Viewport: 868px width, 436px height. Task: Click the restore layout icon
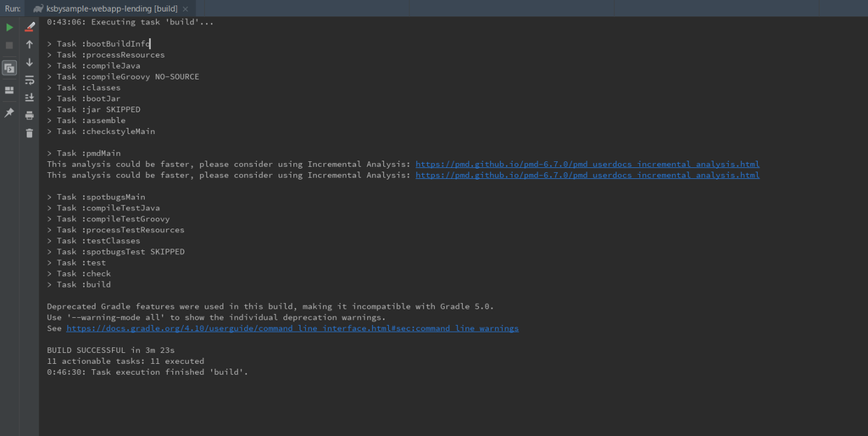tap(9, 90)
